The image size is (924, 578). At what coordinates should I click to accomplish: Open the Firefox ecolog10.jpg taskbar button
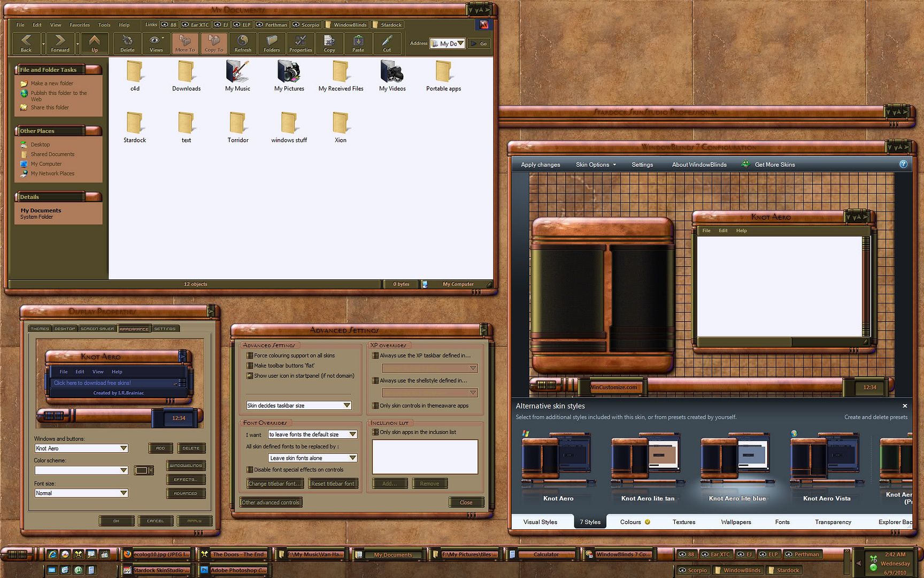(x=157, y=554)
